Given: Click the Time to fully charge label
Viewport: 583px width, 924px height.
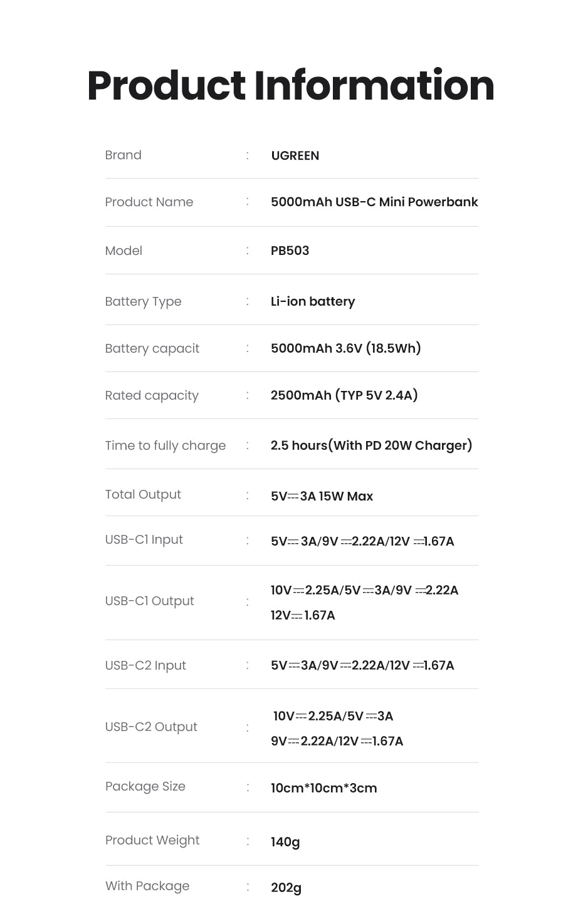Looking at the screenshot, I should tap(165, 445).
